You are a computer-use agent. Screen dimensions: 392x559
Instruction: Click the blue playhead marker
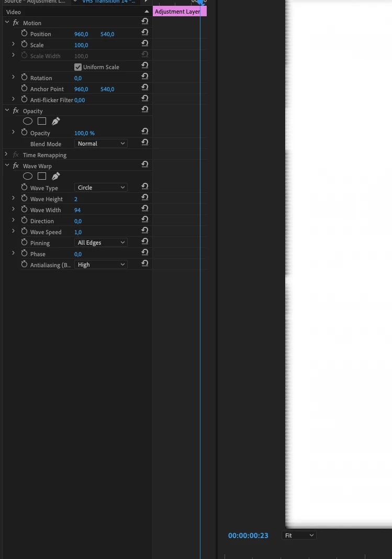click(201, 2)
